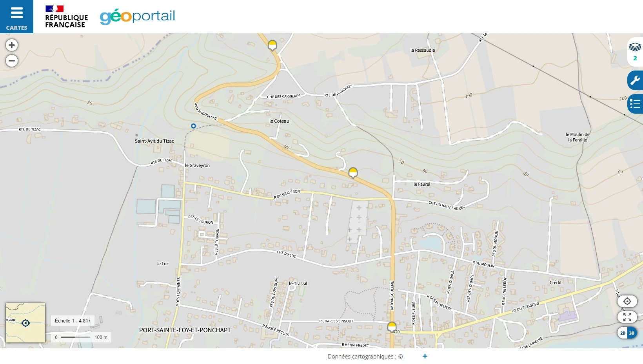Screen dimensions: 643x364
Task: Show the map legend list icon
Action: pos(635,104)
